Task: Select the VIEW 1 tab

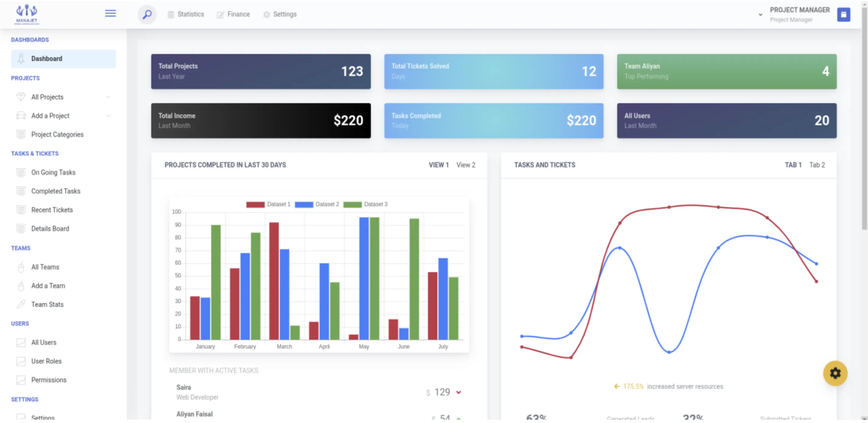Action: coord(438,165)
